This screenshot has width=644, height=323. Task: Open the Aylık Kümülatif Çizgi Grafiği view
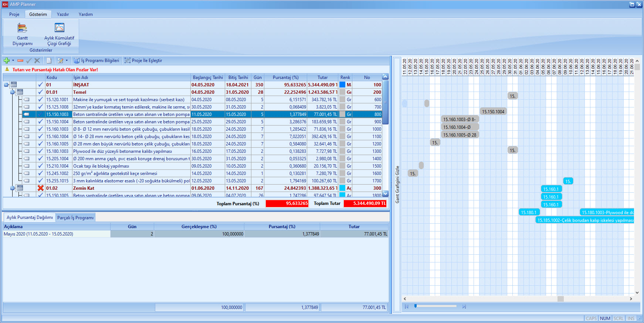(59, 34)
